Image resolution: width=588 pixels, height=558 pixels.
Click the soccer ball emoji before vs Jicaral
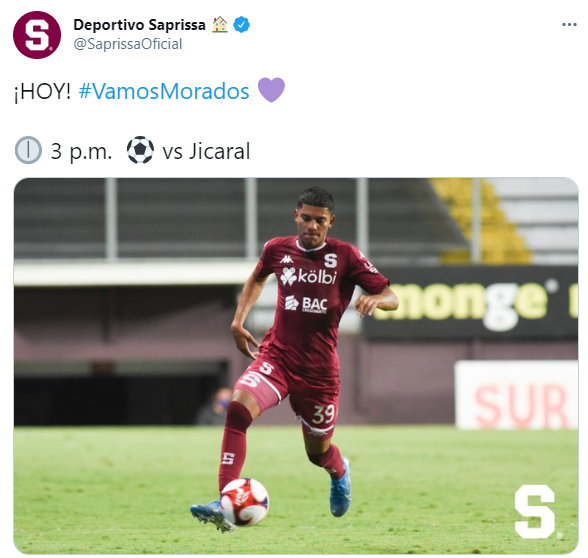(140, 150)
